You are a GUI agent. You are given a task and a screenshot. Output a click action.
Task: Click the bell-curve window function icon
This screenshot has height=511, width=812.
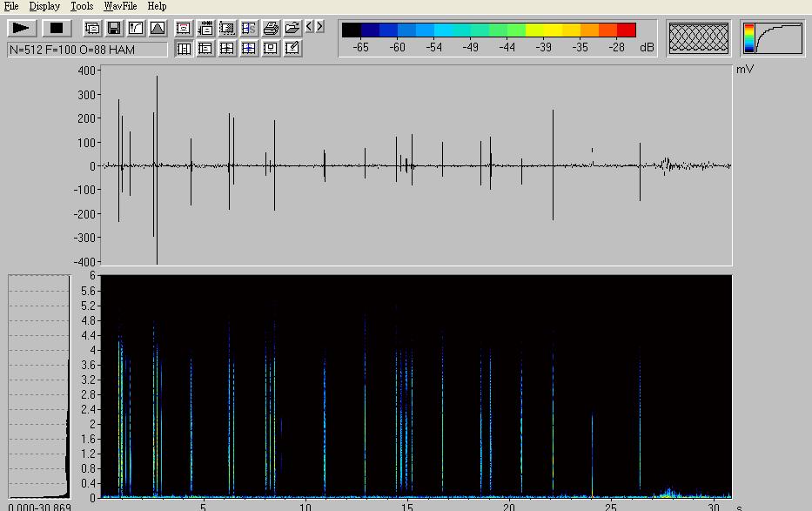coord(158,29)
